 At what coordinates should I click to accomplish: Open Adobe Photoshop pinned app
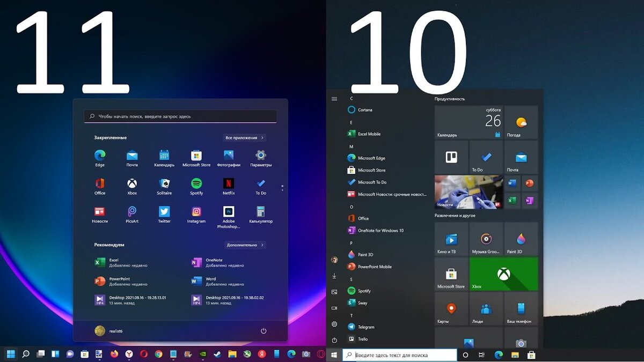point(229,217)
